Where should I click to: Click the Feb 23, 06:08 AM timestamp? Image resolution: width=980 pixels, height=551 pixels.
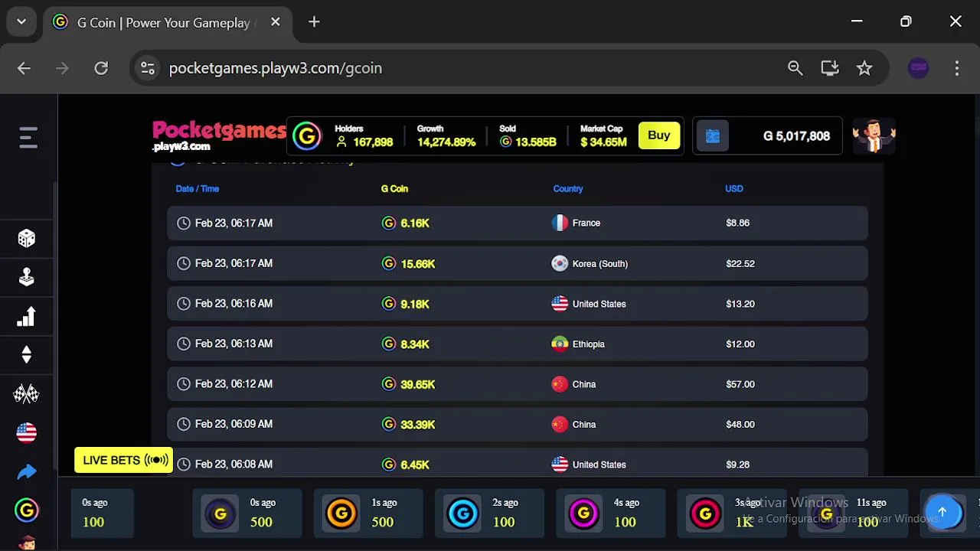pos(234,465)
